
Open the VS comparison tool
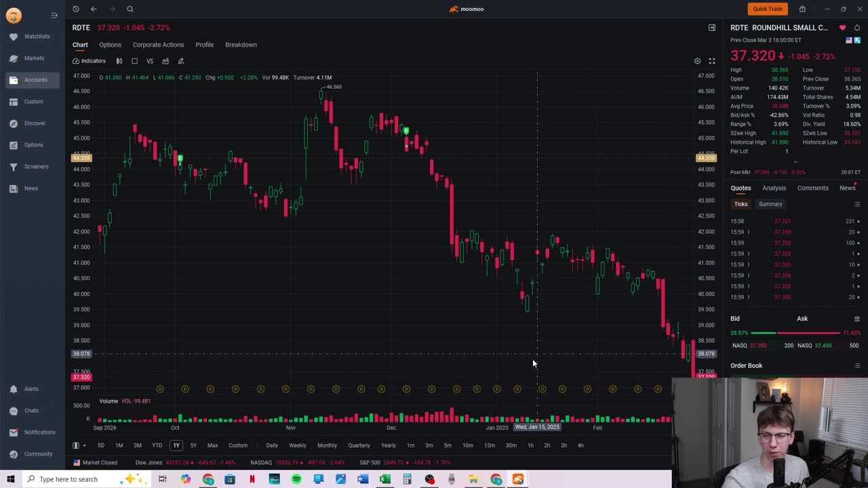(x=150, y=61)
